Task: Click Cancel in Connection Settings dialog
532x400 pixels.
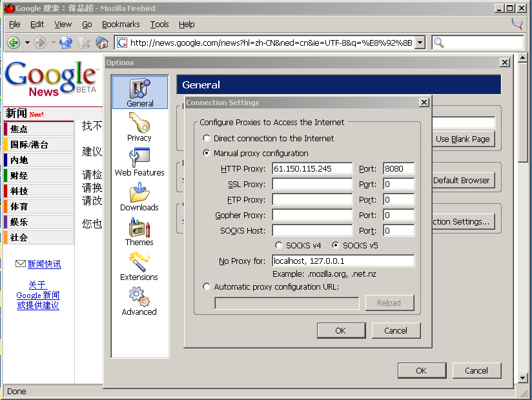Action: [396, 330]
